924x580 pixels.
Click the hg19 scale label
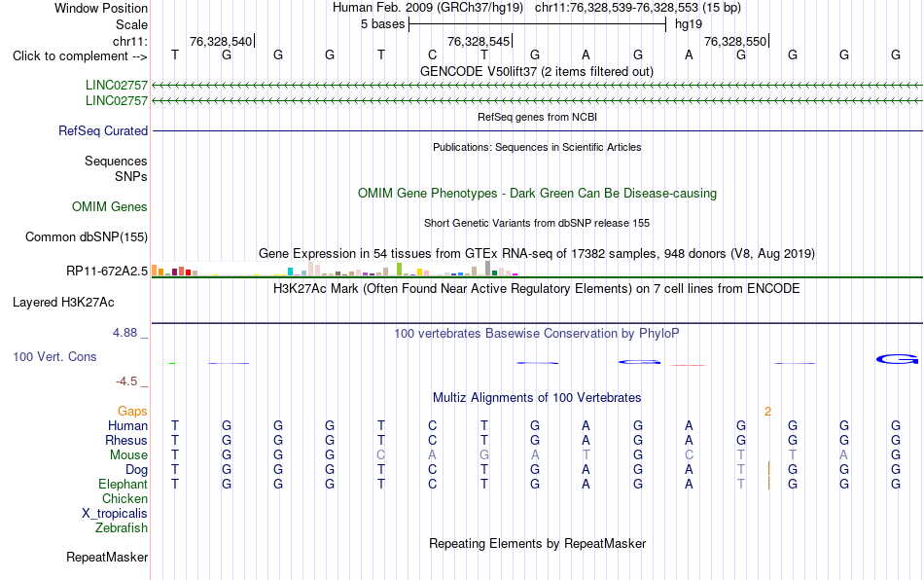click(689, 24)
